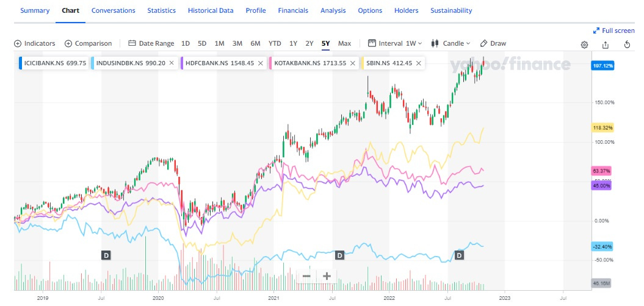Open the Historical Data tab
The height and width of the screenshot is (306, 644).
pyautogui.click(x=211, y=10)
